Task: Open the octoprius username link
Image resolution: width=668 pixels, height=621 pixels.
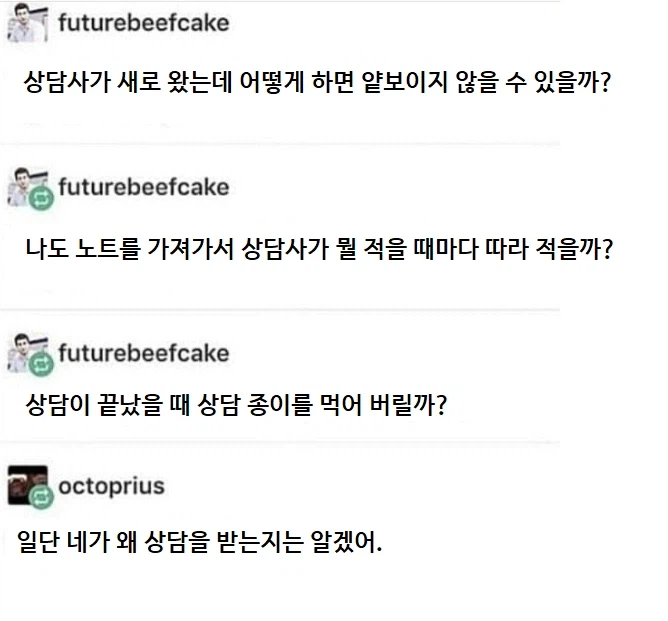Action: point(112,487)
